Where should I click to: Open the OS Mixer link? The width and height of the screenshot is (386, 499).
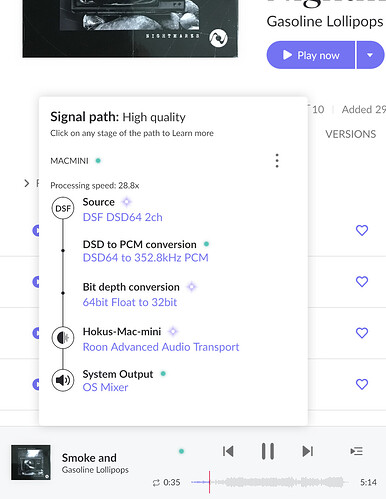point(105,387)
